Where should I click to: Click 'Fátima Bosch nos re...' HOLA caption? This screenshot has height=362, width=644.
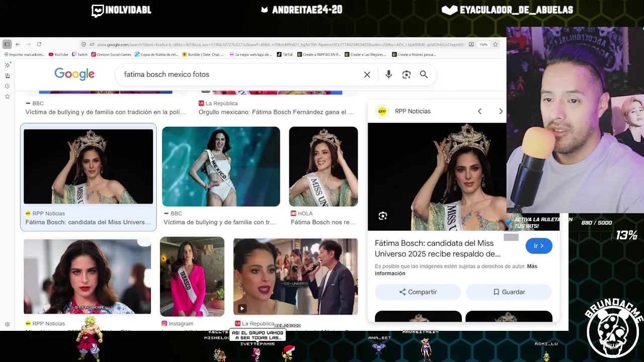tap(323, 222)
